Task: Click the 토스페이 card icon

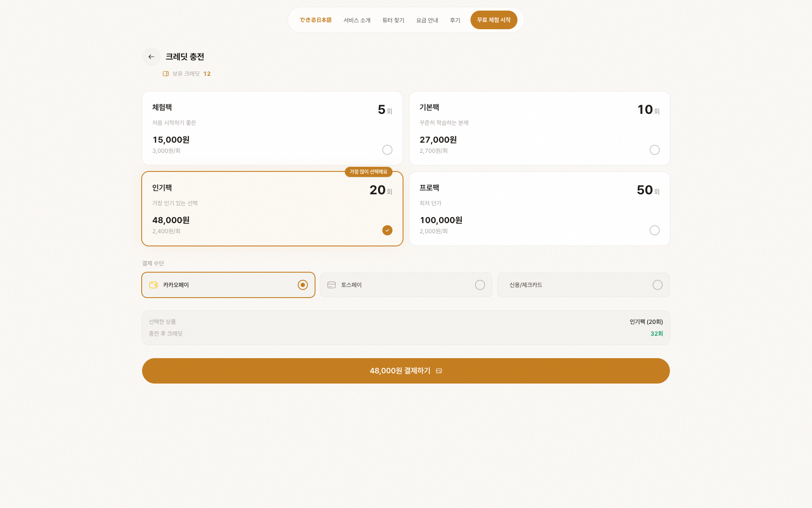Action: pos(332,285)
